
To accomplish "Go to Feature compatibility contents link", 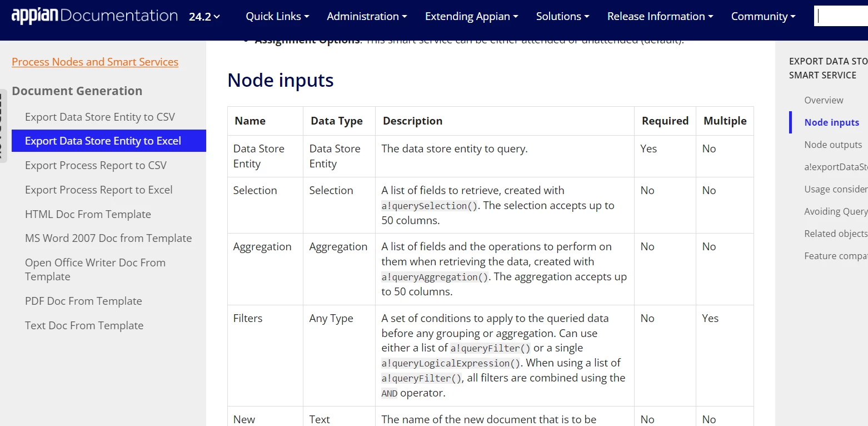I will tap(836, 256).
